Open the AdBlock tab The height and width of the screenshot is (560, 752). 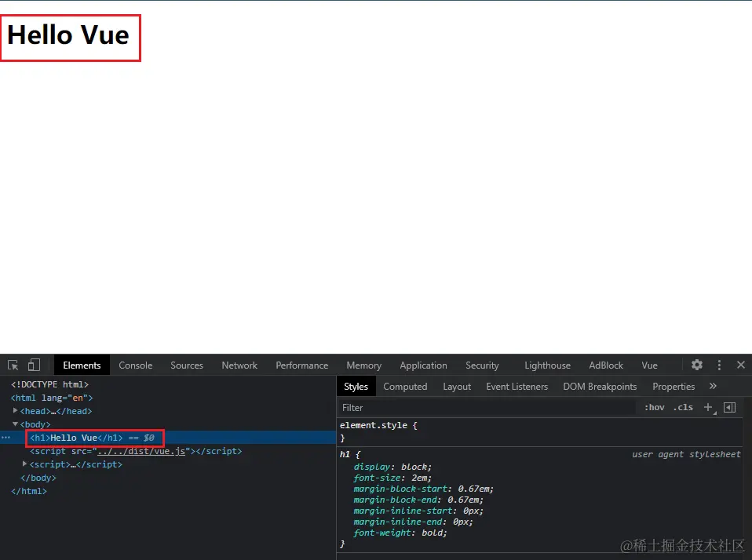606,365
